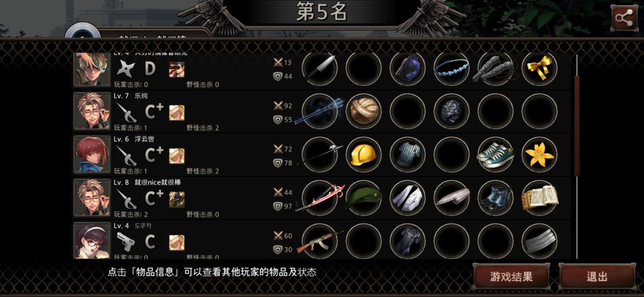644x297 pixels.
Task: Open the 游戏结果 game results button
Action: tap(512, 277)
